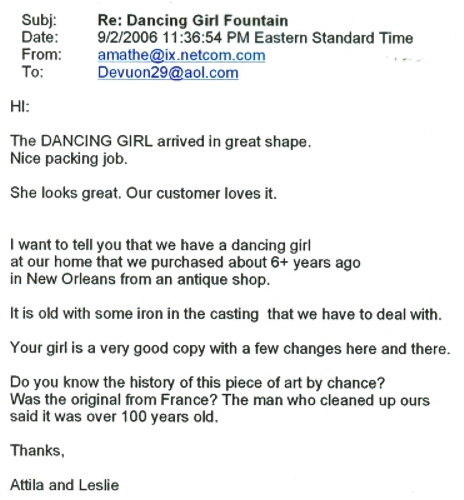Click the question about history of art
464x500 pixels.
(x=198, y=383)
